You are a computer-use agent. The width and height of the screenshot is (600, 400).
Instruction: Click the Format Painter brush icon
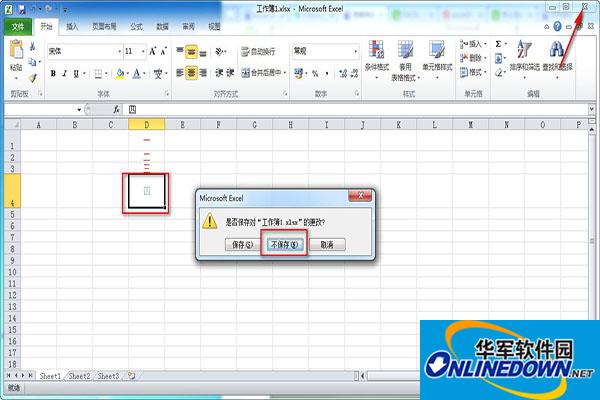33,78
